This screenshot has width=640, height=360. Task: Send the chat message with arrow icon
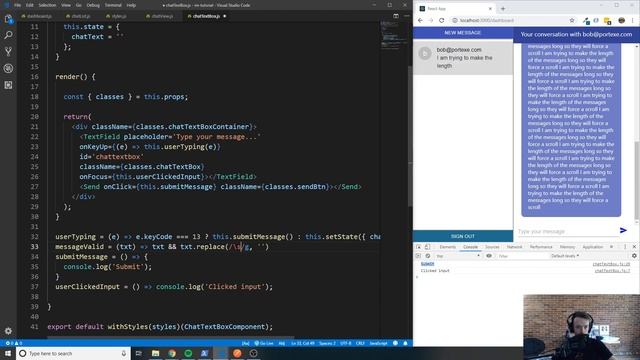[x=623, y=231]
